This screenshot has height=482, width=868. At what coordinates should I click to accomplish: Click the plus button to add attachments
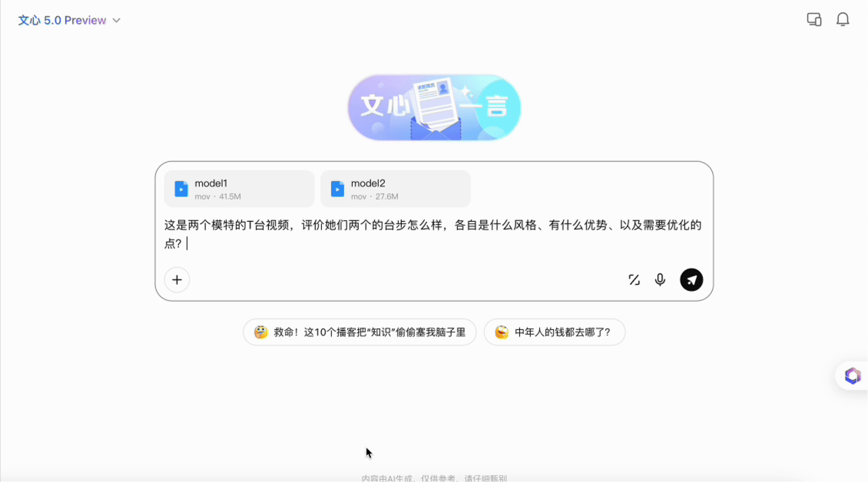177,280
